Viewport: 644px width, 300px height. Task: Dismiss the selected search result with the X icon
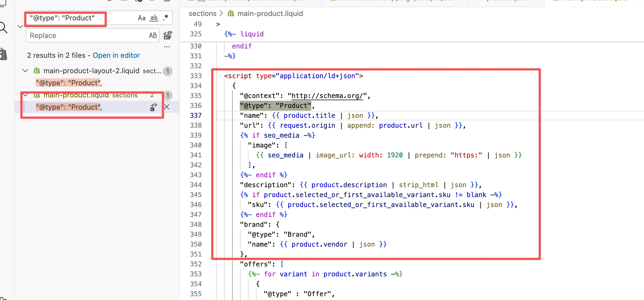pyautogui.click(x=167, y=107)
